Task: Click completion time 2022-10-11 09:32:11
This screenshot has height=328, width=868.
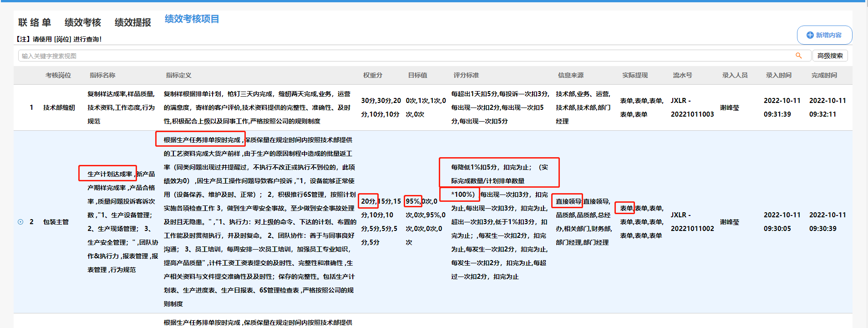Action: click(x=827, y=108)
